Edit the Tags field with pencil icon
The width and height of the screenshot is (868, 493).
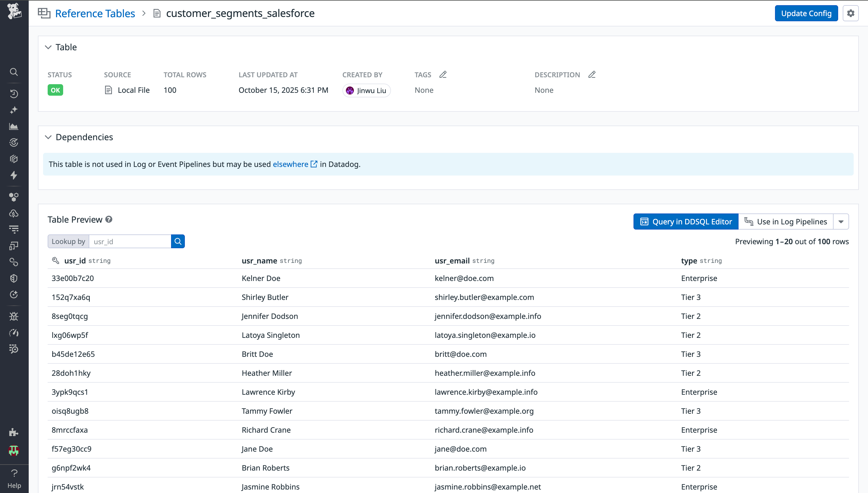443,74
